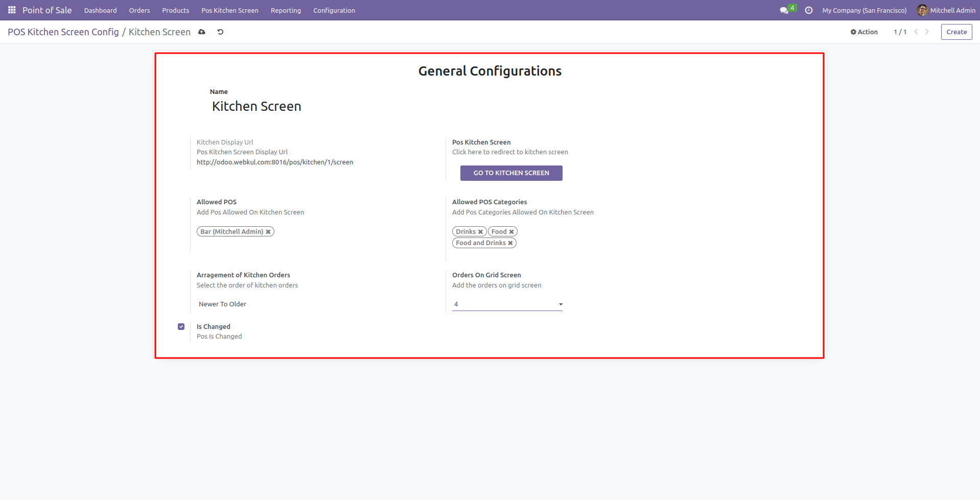
Task: Click the Go To Kitchen Screen button
Action: pyautogui.click(x=511, y=173)
